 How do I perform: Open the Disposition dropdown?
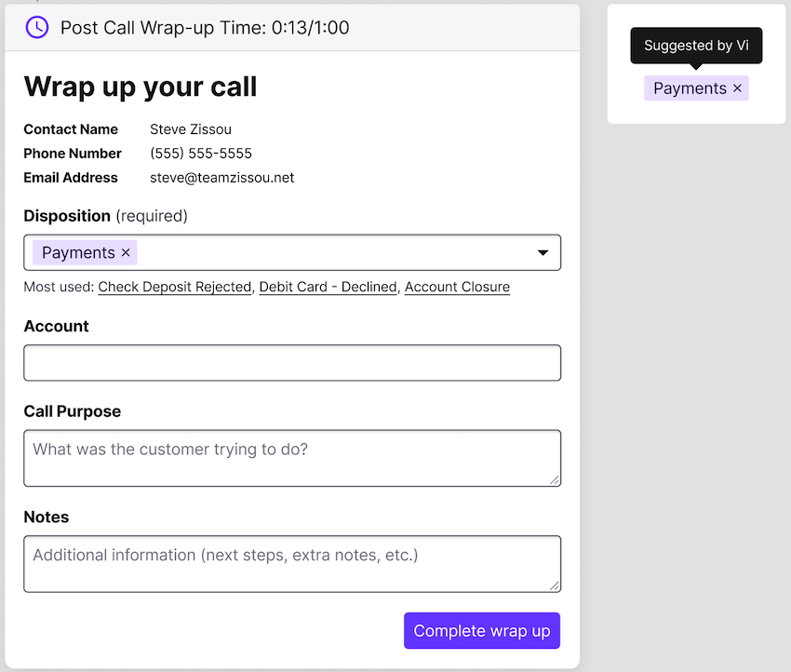pyautogui.click(x=543, y=252)
